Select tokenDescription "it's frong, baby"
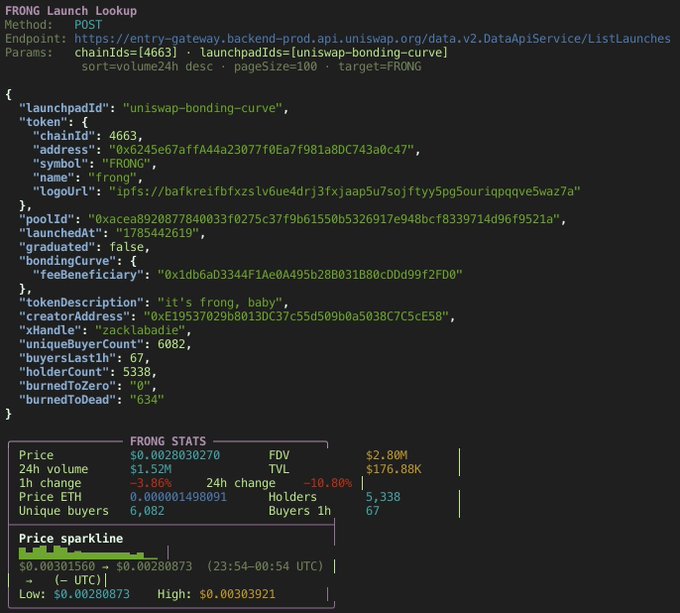This screenshot has height=613, width=680. pyautogui.click(x=220, y=302)
